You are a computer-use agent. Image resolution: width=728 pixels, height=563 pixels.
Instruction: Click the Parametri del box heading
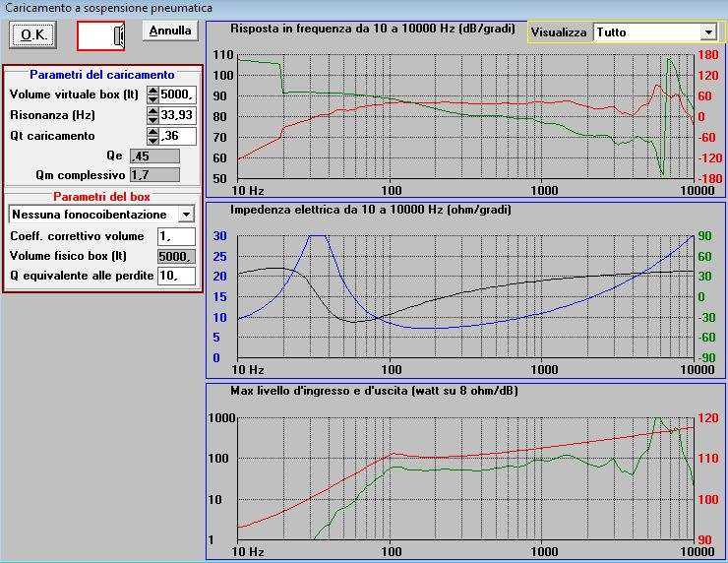tap(101, 197)
